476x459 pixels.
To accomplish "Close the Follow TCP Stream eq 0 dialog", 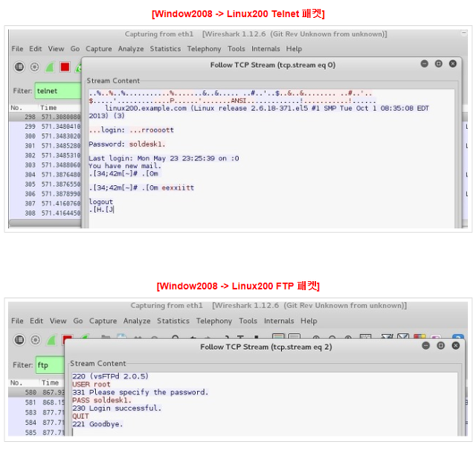I will 453,64.
